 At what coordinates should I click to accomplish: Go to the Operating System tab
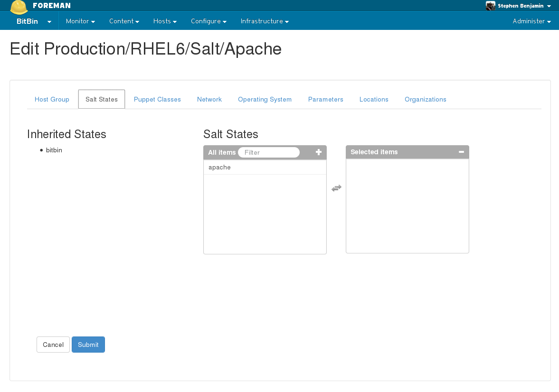[265, 100]
